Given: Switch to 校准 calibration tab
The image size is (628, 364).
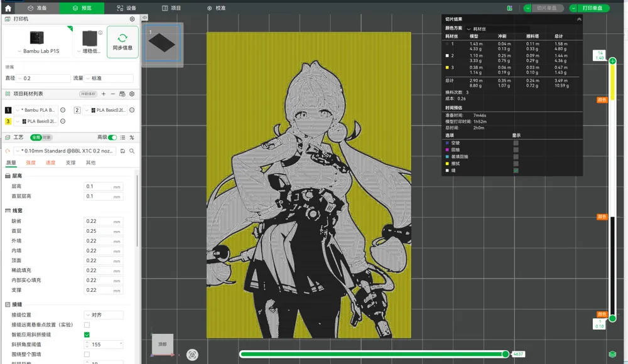Looking at the screenshot, I should click(216, 8).
